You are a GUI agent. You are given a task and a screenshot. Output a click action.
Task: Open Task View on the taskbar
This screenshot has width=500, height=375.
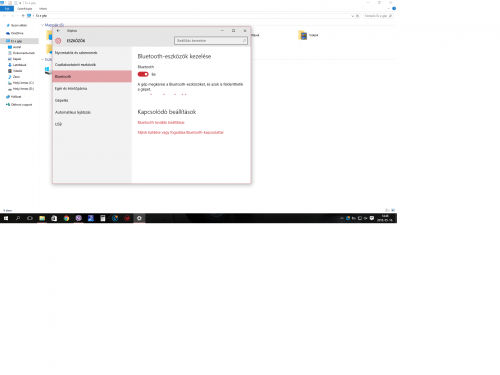(x=30, y=218)
